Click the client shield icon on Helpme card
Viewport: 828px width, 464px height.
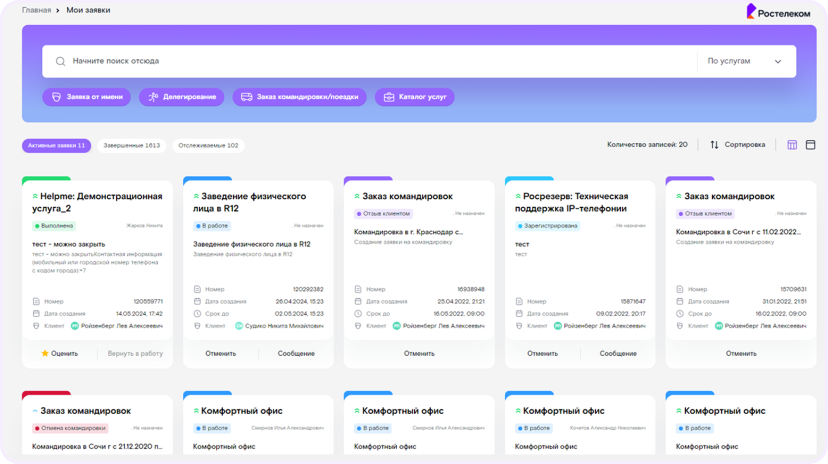(x=36, y=326)
